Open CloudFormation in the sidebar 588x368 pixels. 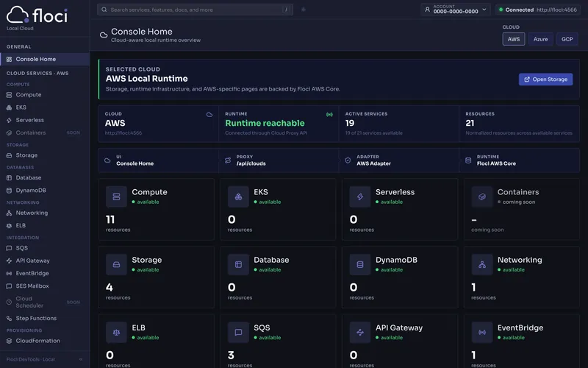tap(45, 341)
